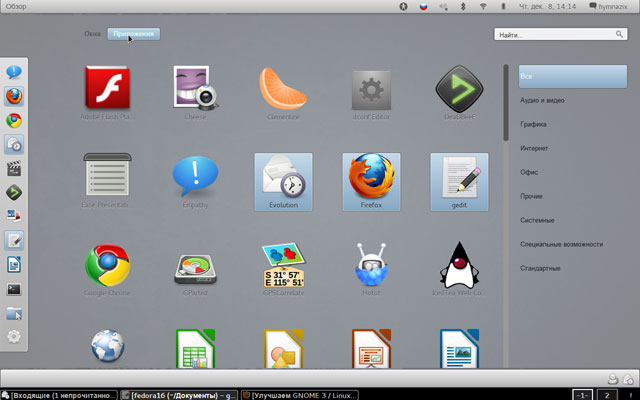
Task: Switch to the Окна tab
Action: point(92,34)
